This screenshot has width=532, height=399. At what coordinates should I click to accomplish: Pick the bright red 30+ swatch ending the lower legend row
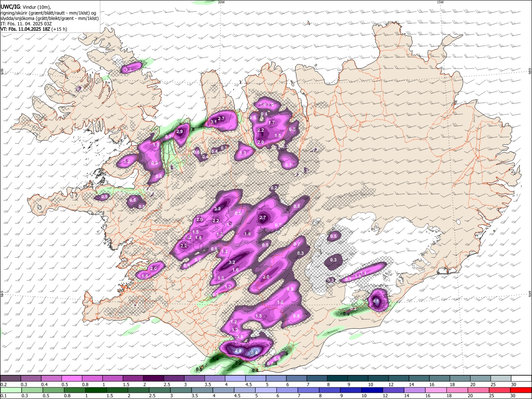click(520, 390)
